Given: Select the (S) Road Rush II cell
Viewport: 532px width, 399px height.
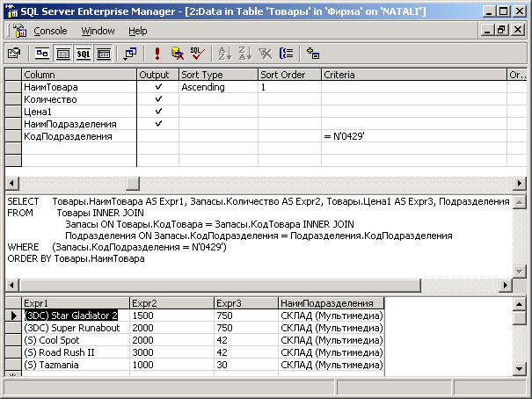Looking at the screenshot, I should (x=76, y=352).
